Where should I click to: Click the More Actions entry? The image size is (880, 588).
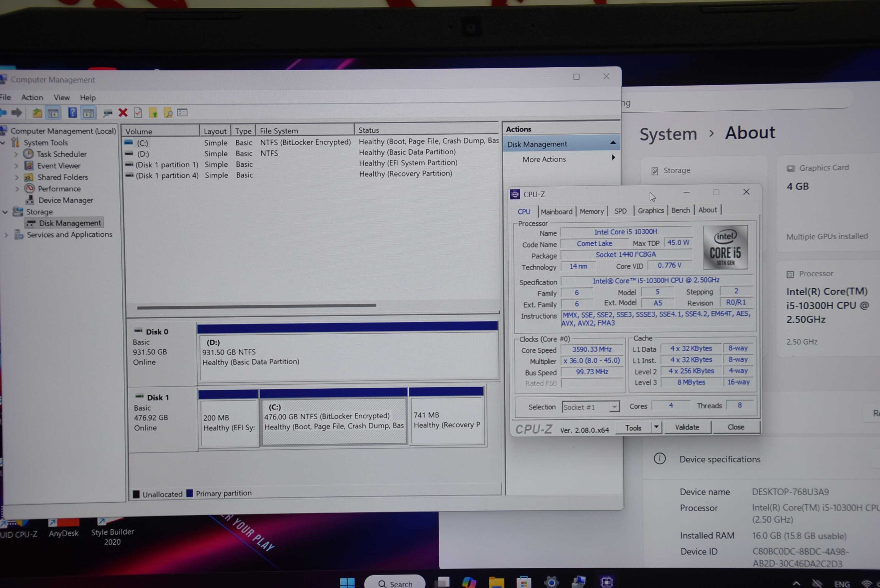(x=544, y=159)
